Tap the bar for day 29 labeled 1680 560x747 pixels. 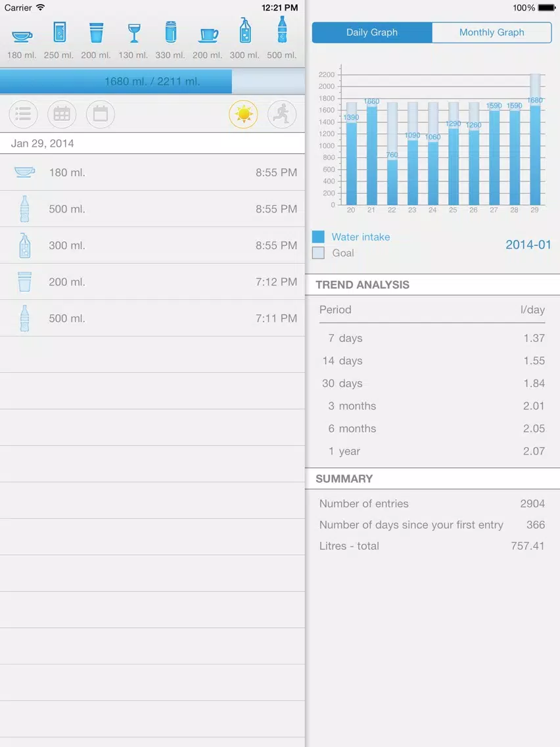point(535,155)
